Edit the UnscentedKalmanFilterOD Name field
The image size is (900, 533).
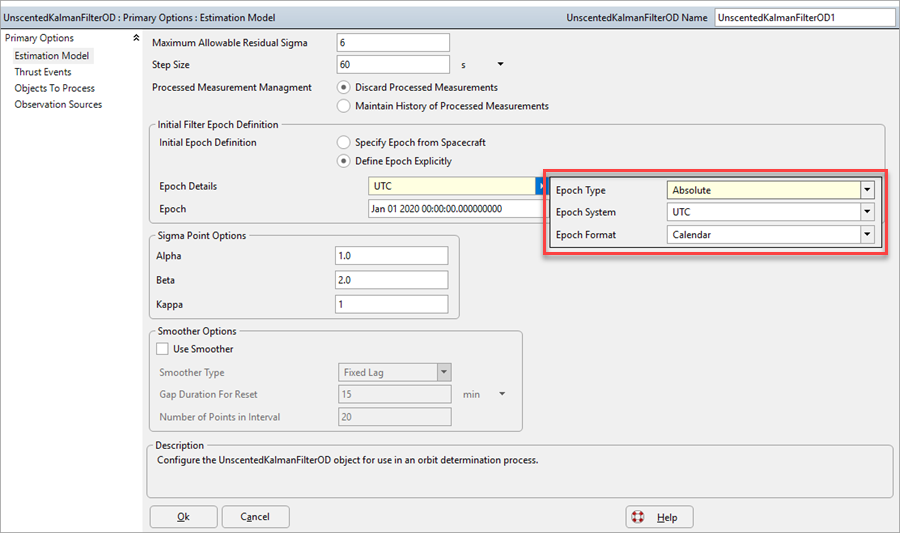[x=805, y=18]
